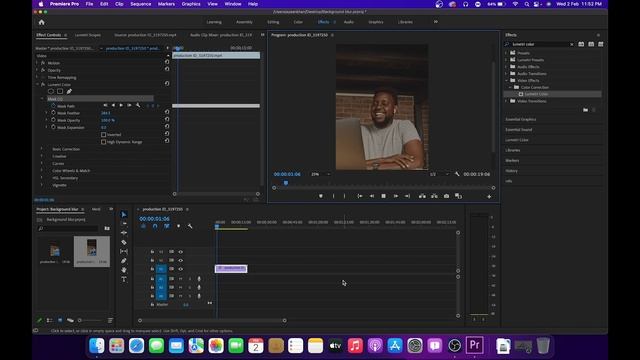This screenshot has width=640, height=360.
Task: Open mask tracking method wrench
Action: (138, 105)
